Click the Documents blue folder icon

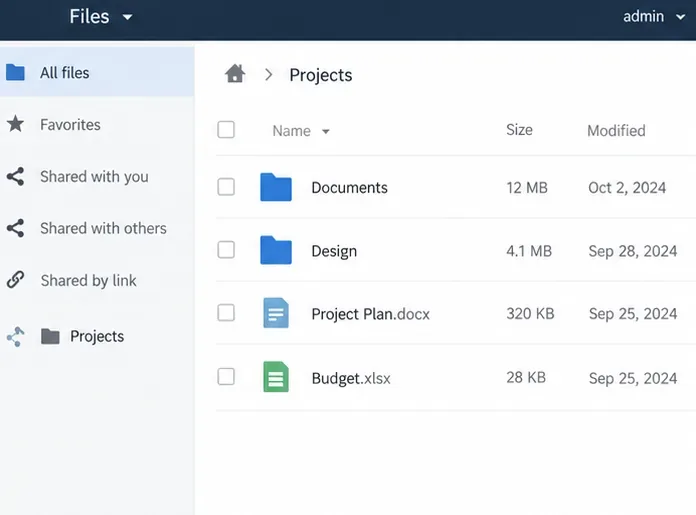pyautogui.click(x=276, y=187)
